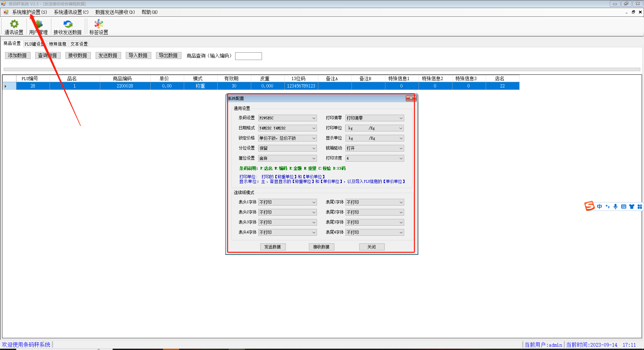Toggle the 中 Chinese/English input mode icon
The image size is (644, 350).
tap(599, 207)
